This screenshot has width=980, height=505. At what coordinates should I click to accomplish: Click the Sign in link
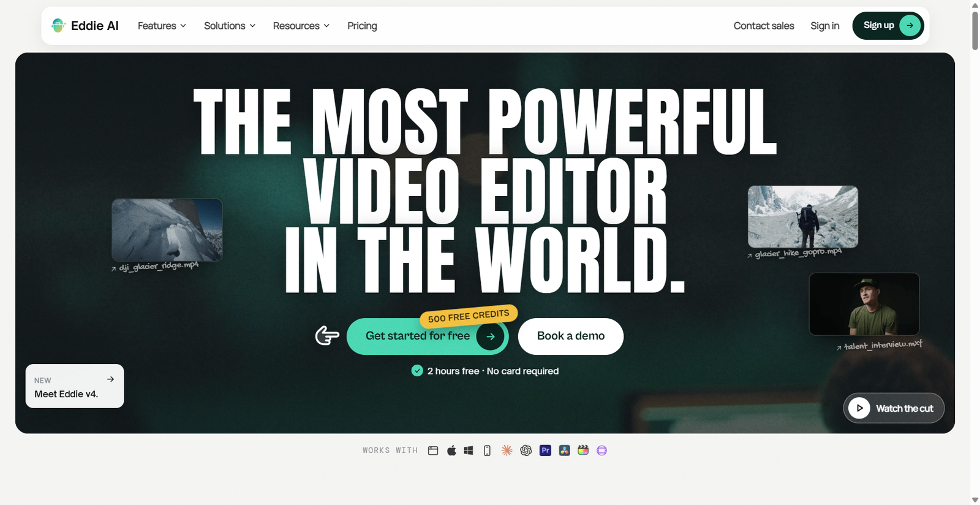coord(824,26)
